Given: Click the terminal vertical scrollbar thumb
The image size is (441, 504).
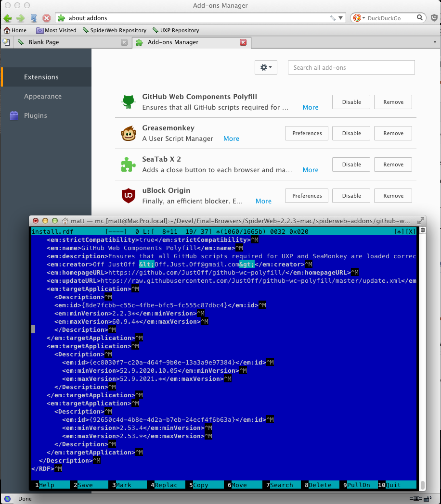Looking at the screenshot, I should point(423,485).
